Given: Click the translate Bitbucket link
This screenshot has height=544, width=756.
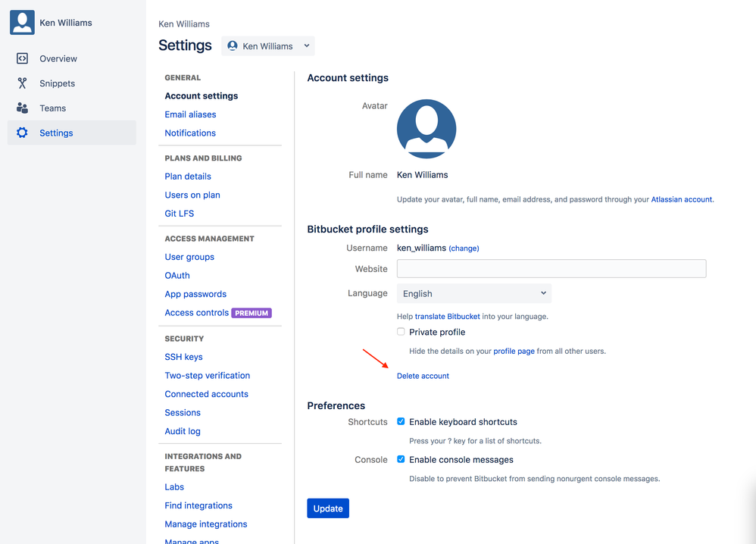Looking at the screenshot, I should click(x=448, y=317).
